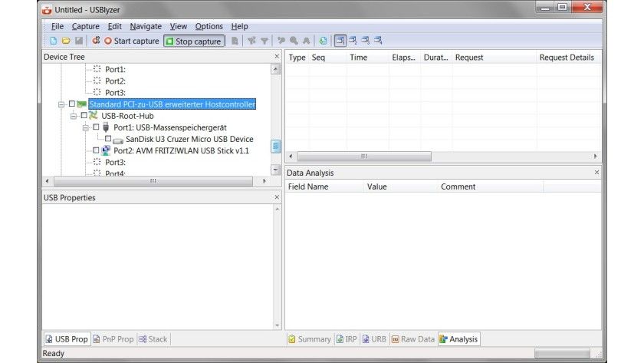Screen dimensions: 644x363
Task: Click the binoculars find toolbar icon
Action: point(307,41)
